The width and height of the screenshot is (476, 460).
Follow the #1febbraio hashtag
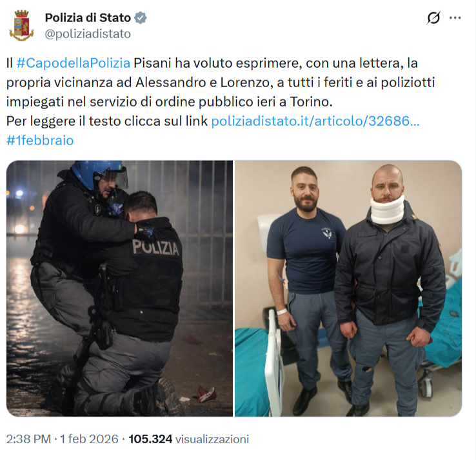coord(40,141)
